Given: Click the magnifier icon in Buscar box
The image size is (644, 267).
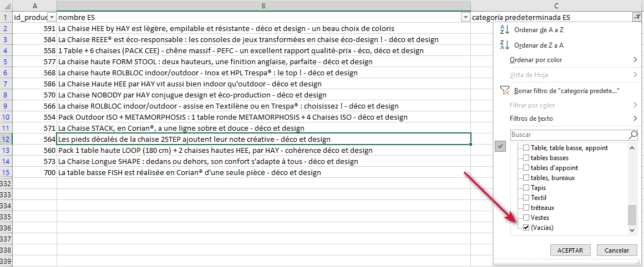Looking at the screenshot, I should point(633,134).
